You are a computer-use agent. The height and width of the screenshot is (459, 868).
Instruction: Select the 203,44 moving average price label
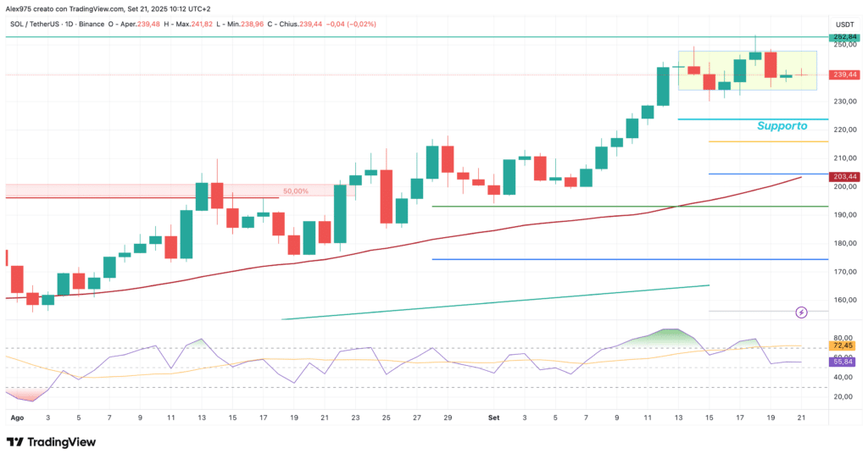point(844,177)
